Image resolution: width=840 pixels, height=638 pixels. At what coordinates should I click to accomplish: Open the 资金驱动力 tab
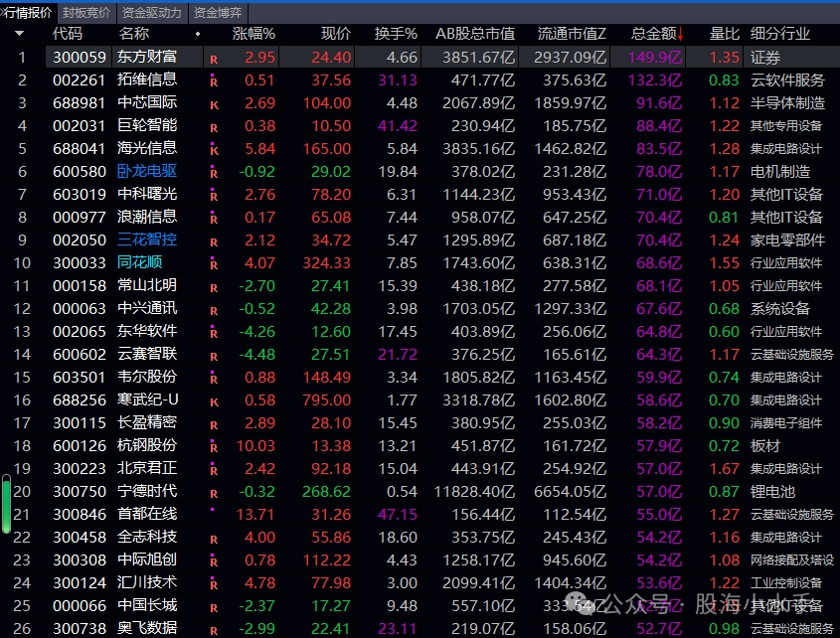[151, 12]
